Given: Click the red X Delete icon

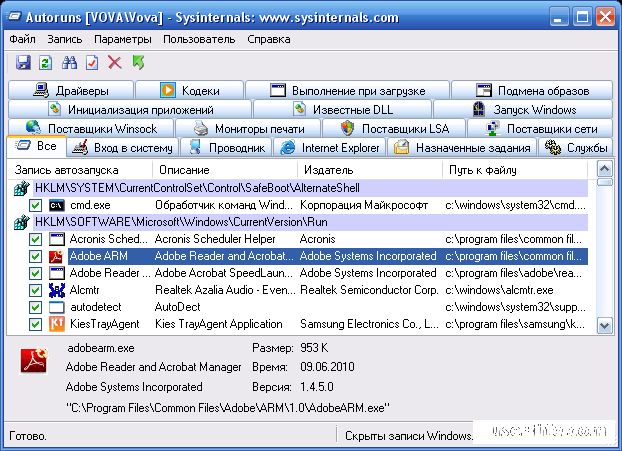Looking at the screenshot, I should pos(115,63).
